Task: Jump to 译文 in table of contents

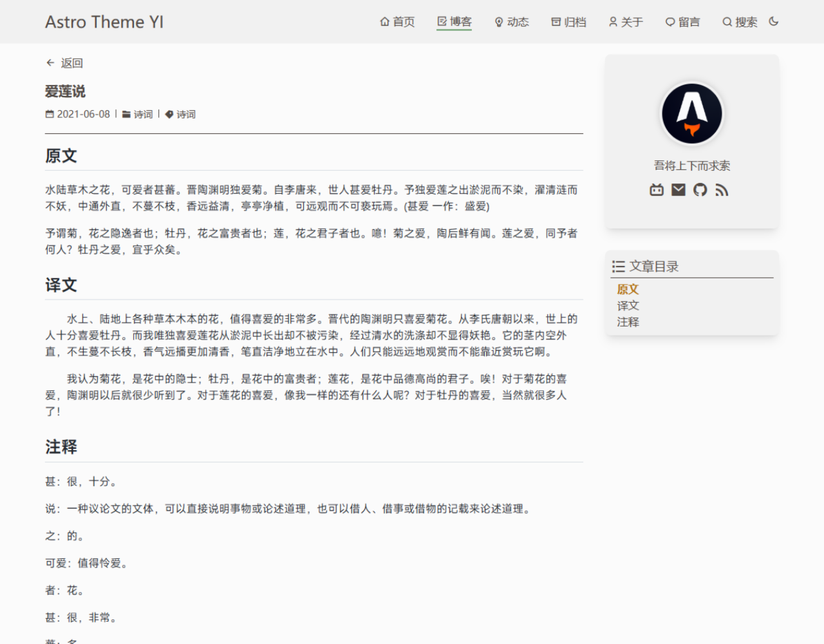Action: click(x=628, y=306)
